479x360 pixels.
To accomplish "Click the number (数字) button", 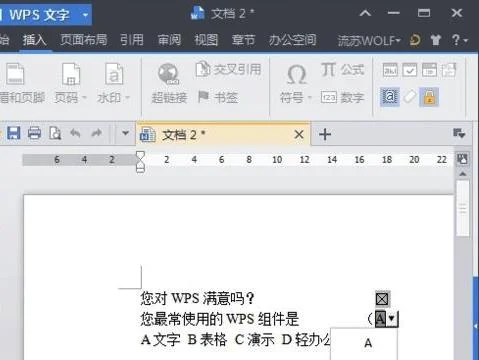I will [342, 97].
